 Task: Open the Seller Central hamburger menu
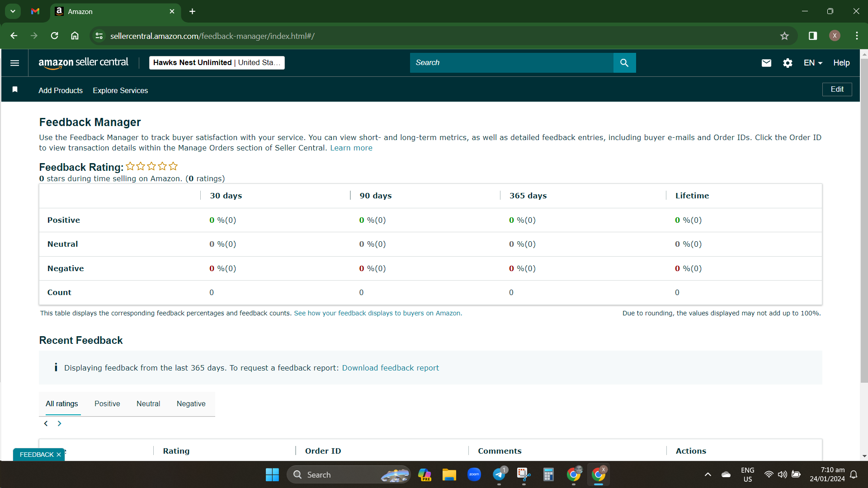[x=14, y=63]
